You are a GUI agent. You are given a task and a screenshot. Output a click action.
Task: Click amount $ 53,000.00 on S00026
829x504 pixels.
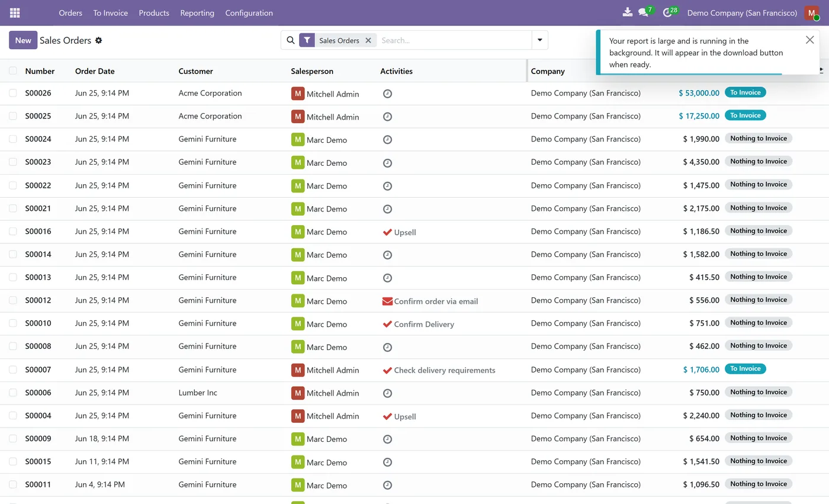[x=699, y=93]
